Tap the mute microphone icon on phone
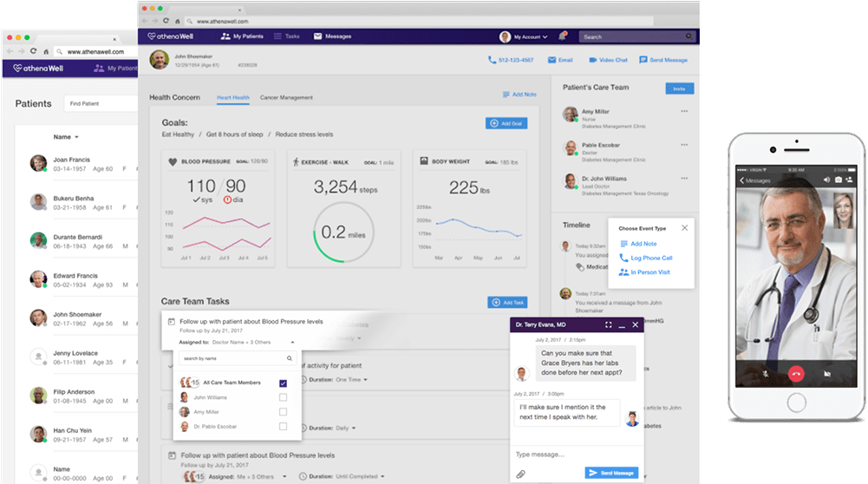The height and width of the screenshot is (484, 868). [x=766, y=374]
